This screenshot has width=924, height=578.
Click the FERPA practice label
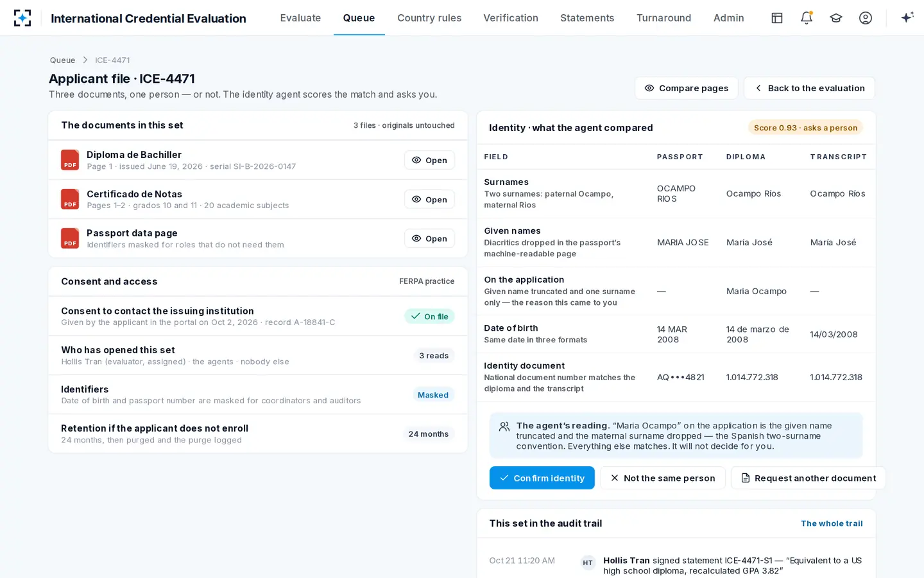tap(427, 281)
